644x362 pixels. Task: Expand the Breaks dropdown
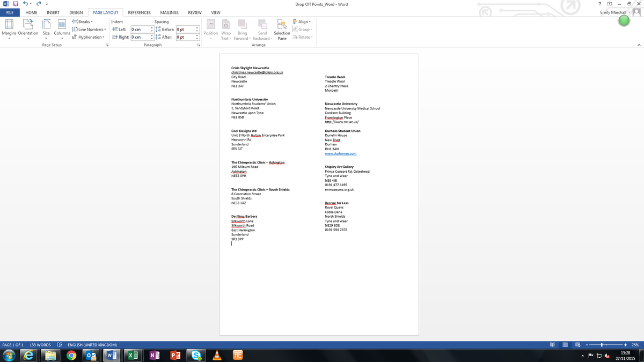pyautogui.click(x=83, y=22)
